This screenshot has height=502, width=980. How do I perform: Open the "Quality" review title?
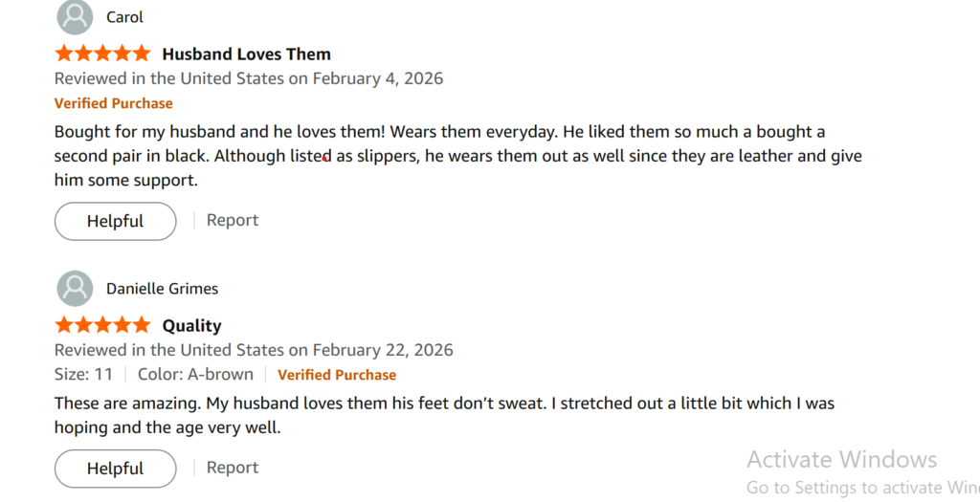(191, 326)
